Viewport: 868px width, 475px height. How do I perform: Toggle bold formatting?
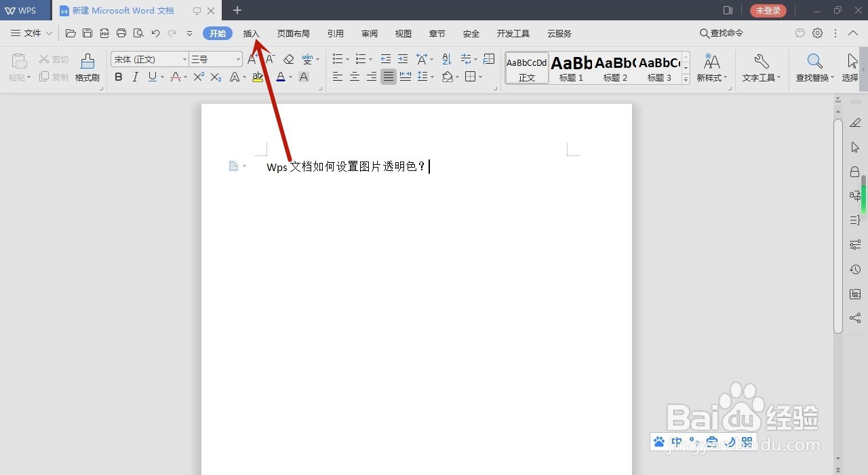[119, 77]
